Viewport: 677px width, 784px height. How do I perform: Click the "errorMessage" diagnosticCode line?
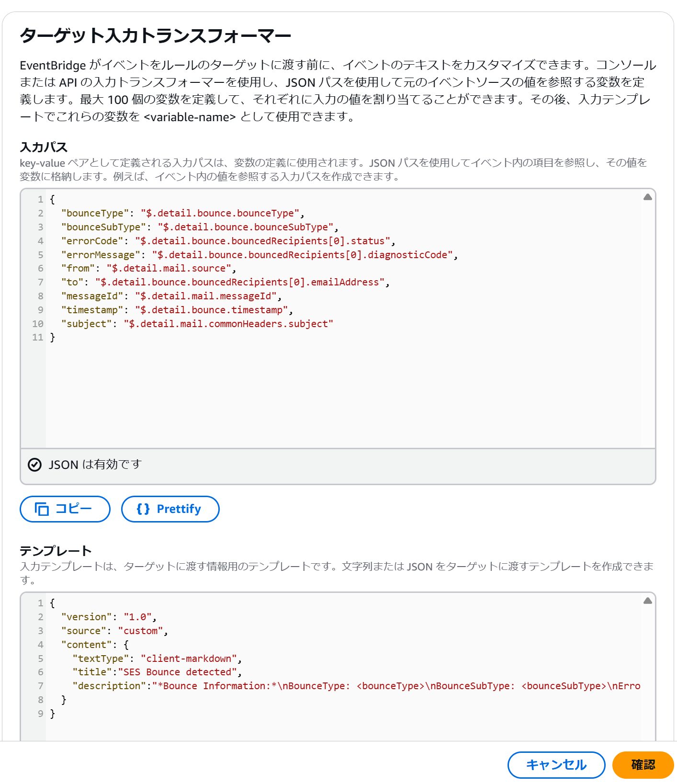(259, 255)
